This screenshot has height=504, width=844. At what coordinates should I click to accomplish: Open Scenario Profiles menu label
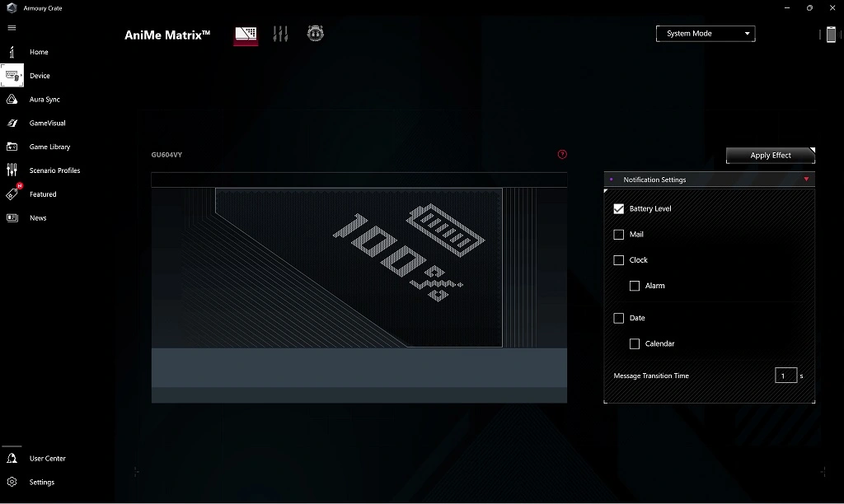point(54,170)
